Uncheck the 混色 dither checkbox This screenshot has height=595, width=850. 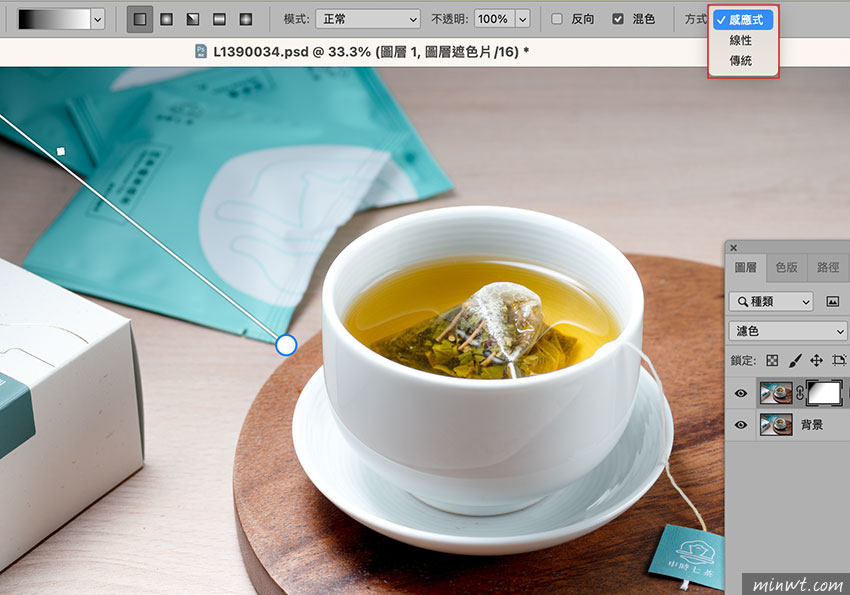pyautogui.click(x=617, y=19)
